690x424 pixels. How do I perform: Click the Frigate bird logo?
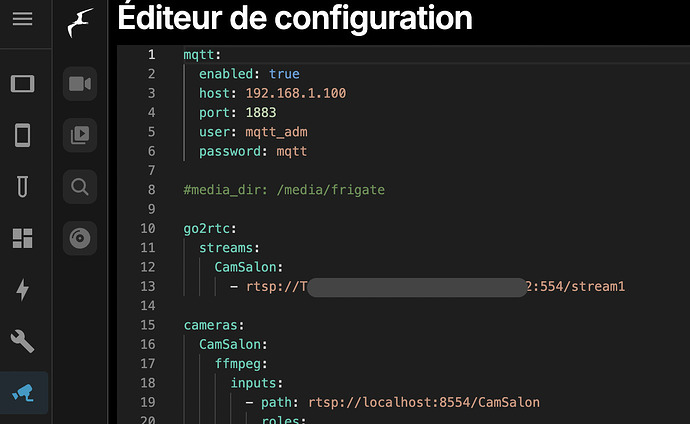pyautogui.click(x=77, y=22)
